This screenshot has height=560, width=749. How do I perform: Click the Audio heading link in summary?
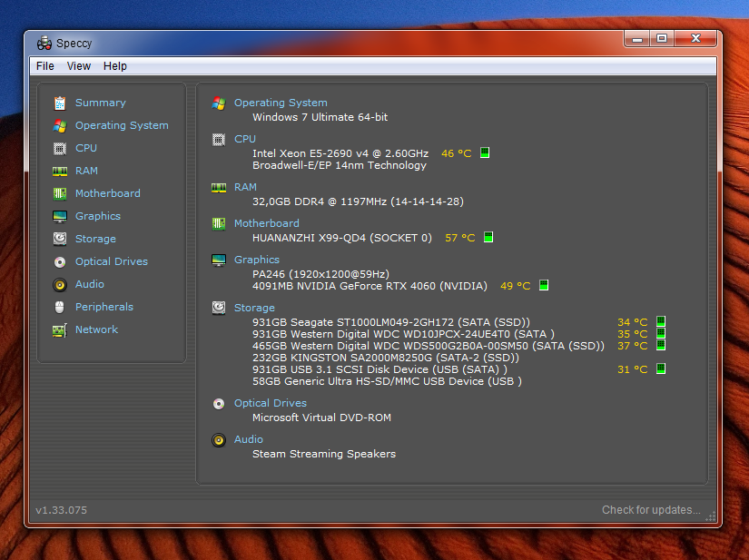click(x=249, y=439)
